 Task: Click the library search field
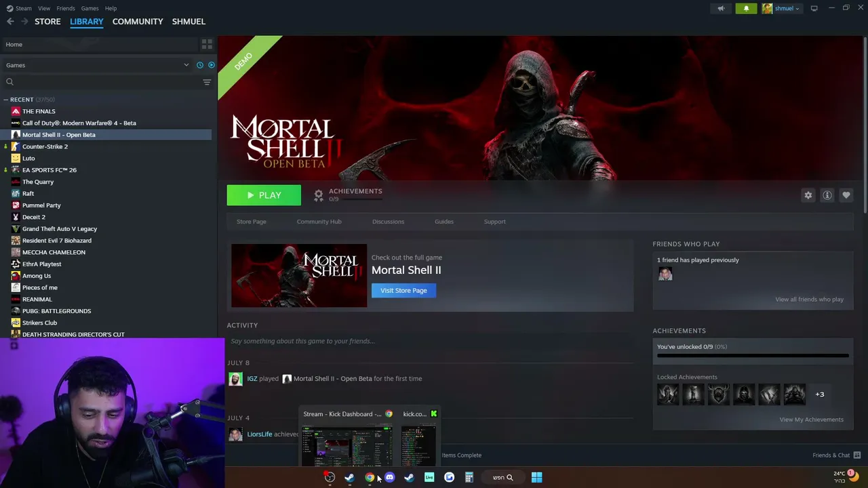tap(102, 82)
